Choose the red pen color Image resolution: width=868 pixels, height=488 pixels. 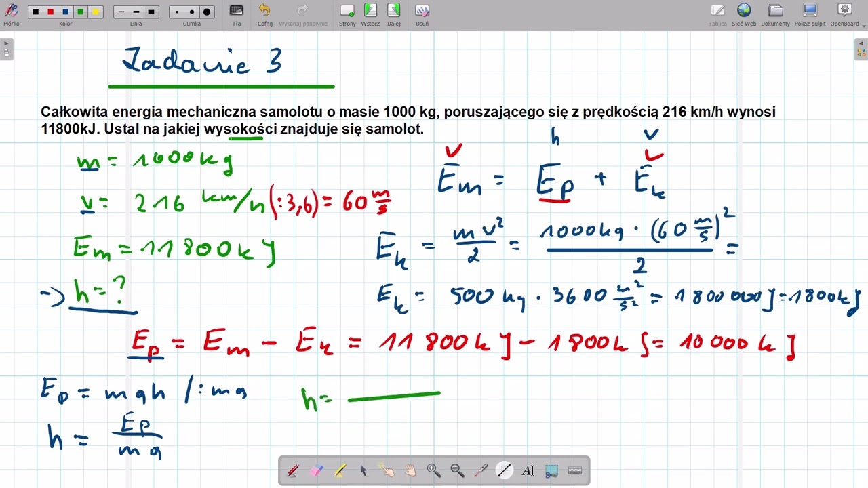click(51, 12)
